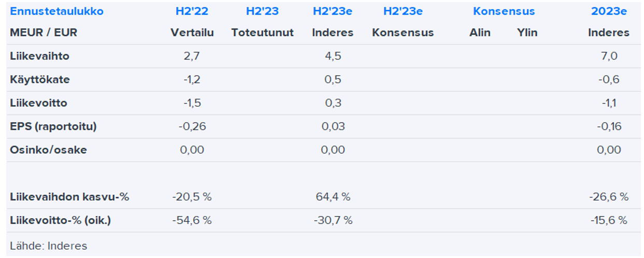Screen dimensions: 644x258
Task: Click the -0,26 EPS value
Action: (x=192, y=126)
